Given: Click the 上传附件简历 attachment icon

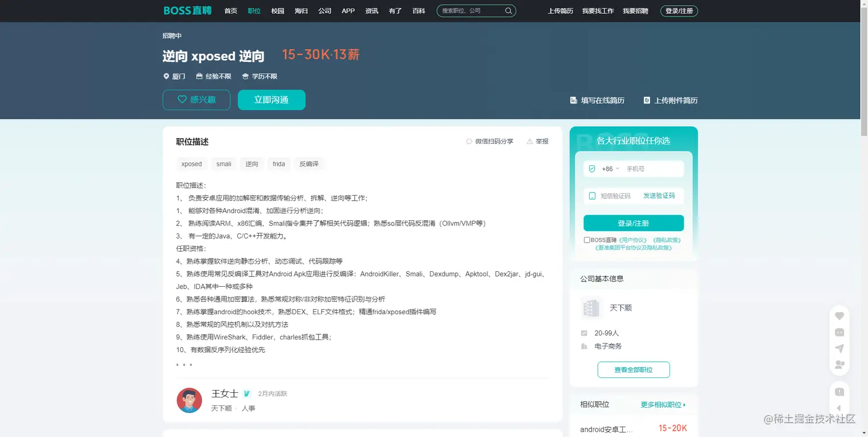Looking at the screenshot, I should (x=647, y=100).
